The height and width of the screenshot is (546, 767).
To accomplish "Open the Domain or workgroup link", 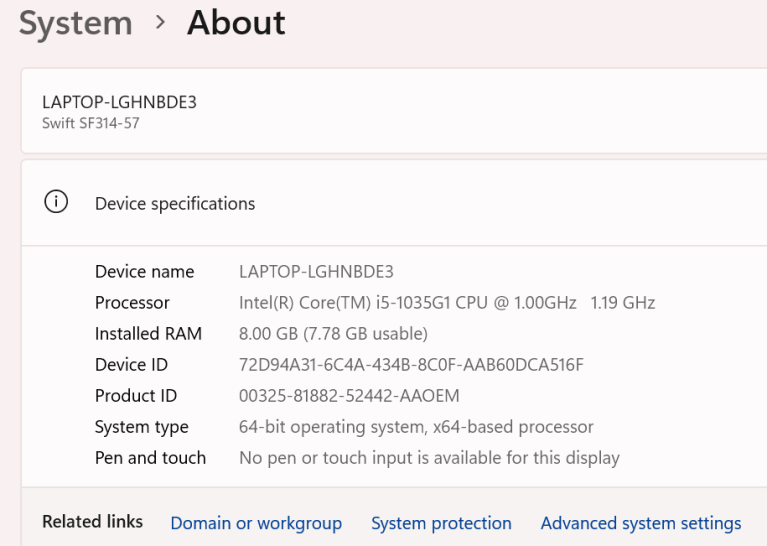I will [x=256, y=523].
